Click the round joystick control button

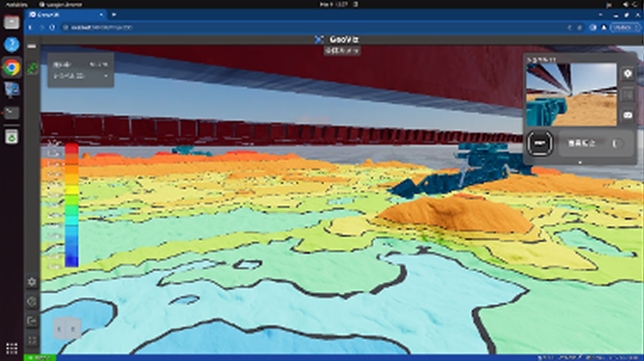point(539,143)
